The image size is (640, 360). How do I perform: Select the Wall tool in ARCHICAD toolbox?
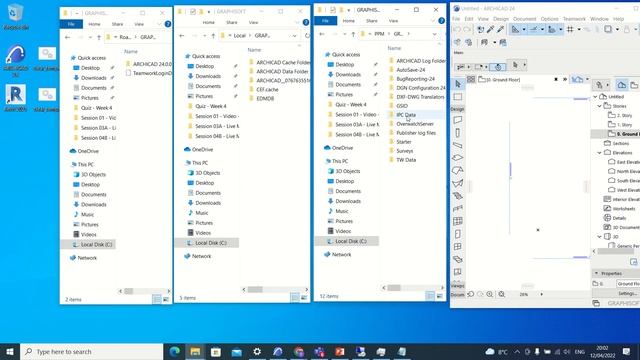coord(458,120)
